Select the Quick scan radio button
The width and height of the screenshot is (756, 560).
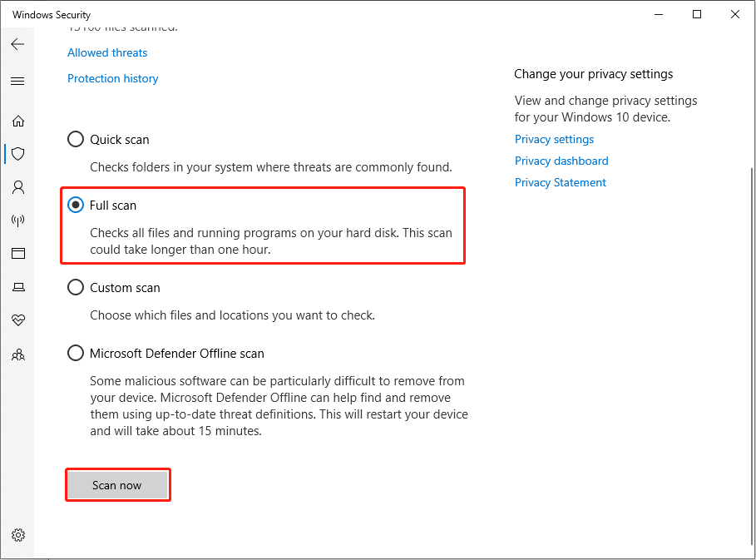coord(76,139)
